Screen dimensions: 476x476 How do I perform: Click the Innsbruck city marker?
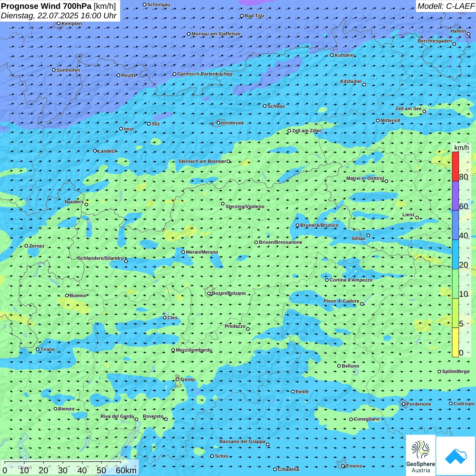coord(219,123)
